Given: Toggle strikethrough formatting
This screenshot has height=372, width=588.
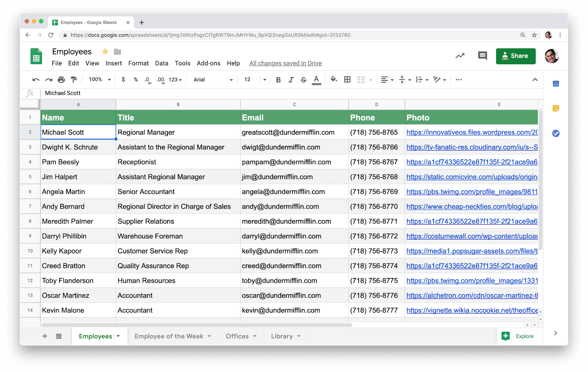Looking at the screenshot, I should (304, 80).
